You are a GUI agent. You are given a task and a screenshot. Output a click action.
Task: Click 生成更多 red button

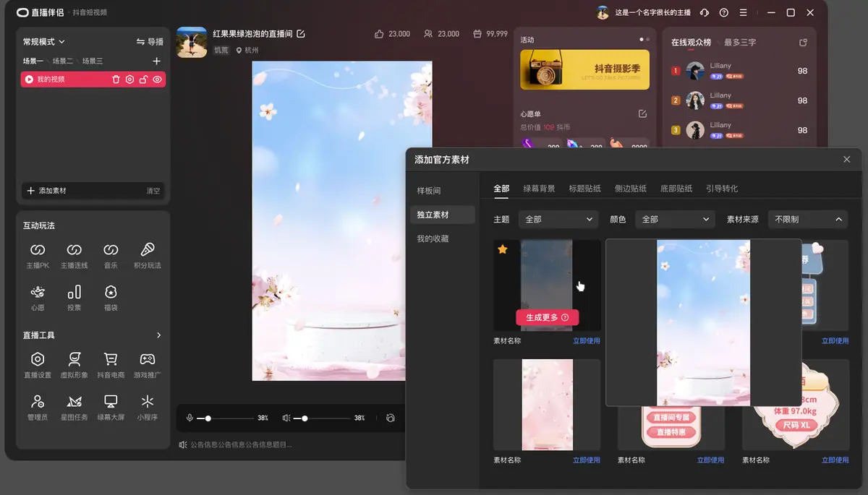coord(547,317)
